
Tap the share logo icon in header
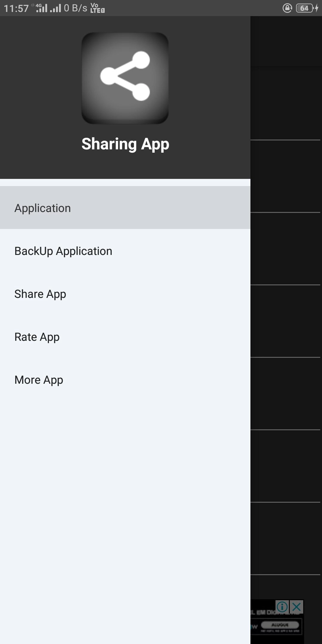pyautogui.click(x=125, y=78)
